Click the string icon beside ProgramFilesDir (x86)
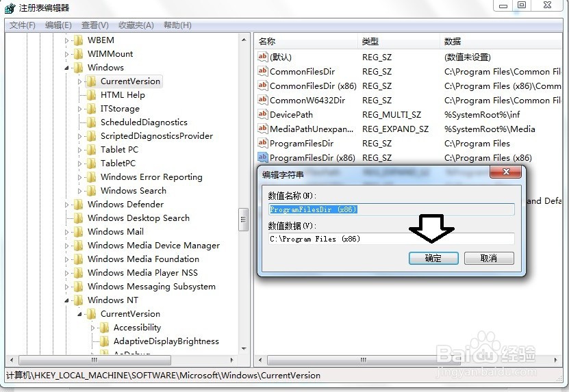Viewport: 569px width, 392px height. (262, 157)
